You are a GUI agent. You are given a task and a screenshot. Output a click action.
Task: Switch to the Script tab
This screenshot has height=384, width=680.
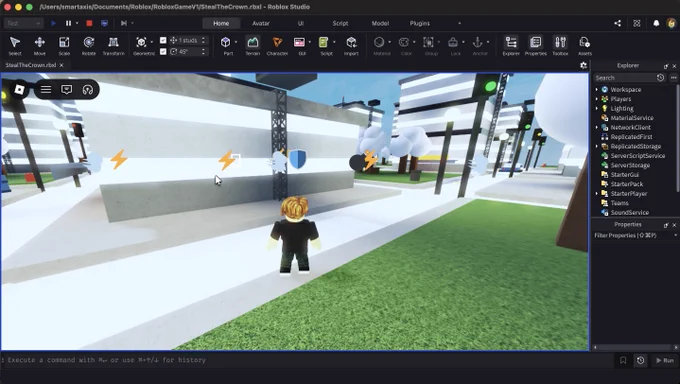340,23
